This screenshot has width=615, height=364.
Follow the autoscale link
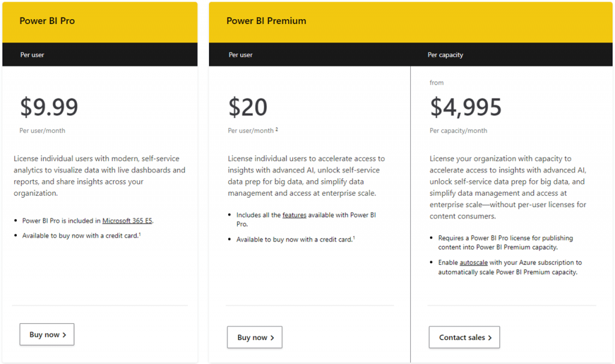pyautogui.click(x=473, y=262)
